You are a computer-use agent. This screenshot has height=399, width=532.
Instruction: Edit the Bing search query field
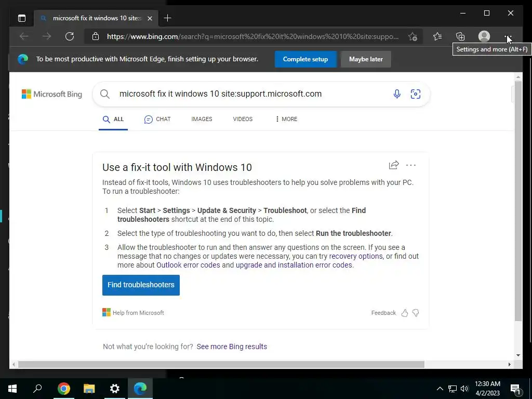(220, 94)
